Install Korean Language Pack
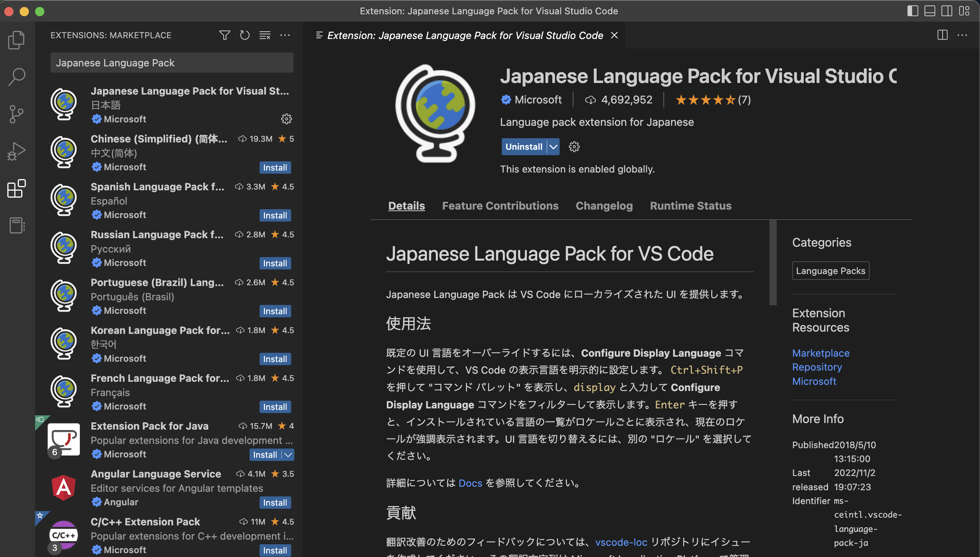The width and height of the screenshot is (980, 557). coord(275,359)
